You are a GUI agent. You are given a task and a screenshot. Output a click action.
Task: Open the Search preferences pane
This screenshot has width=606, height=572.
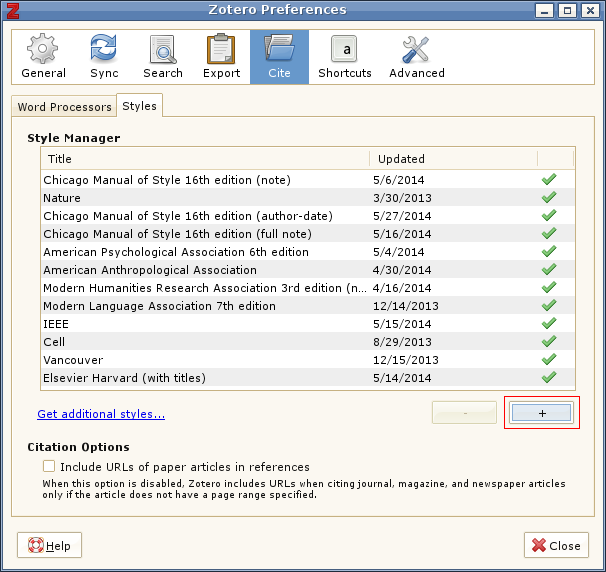coord(162,57)
